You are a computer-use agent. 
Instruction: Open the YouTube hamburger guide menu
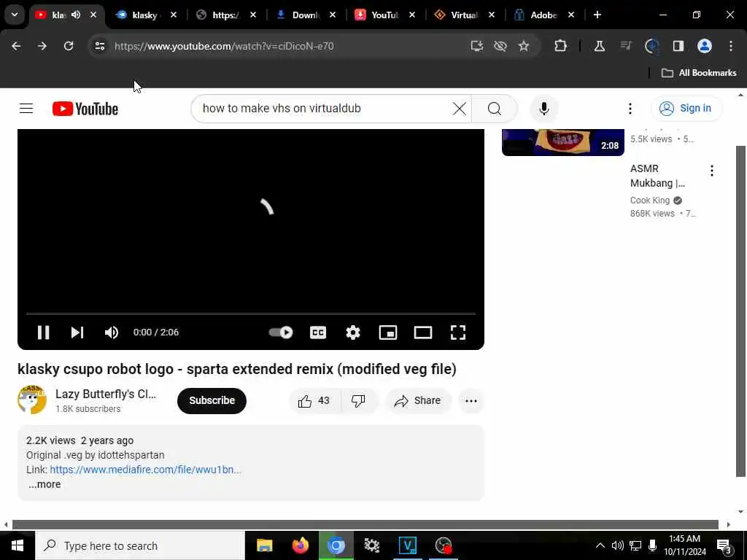[26, 109]
